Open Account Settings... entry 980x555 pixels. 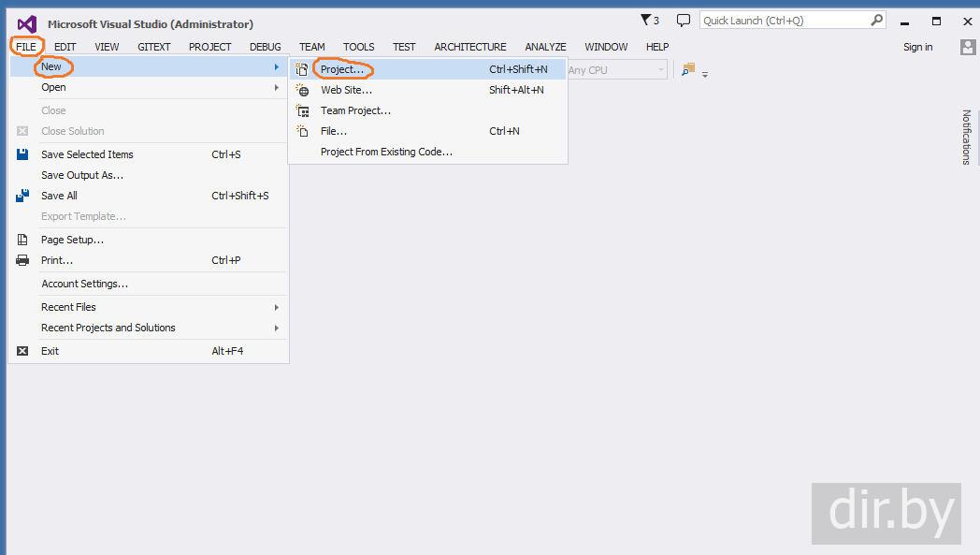click(x=149, y=285)
